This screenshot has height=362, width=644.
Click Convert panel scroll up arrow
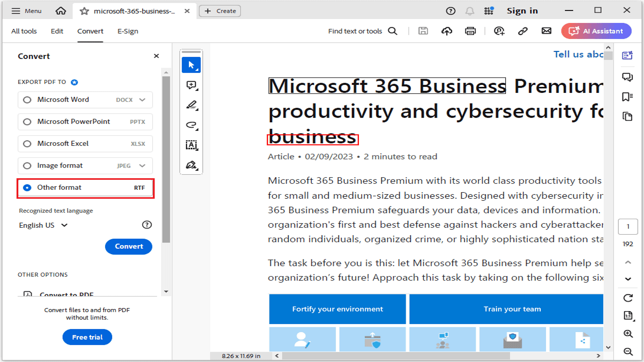point(166,72)
